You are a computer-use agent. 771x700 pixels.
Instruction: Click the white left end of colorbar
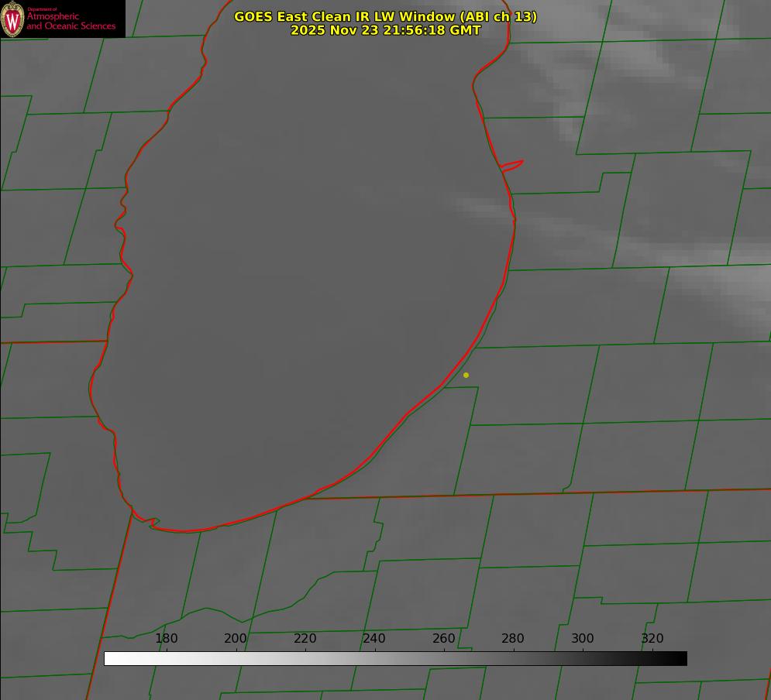tap(109, 658)
